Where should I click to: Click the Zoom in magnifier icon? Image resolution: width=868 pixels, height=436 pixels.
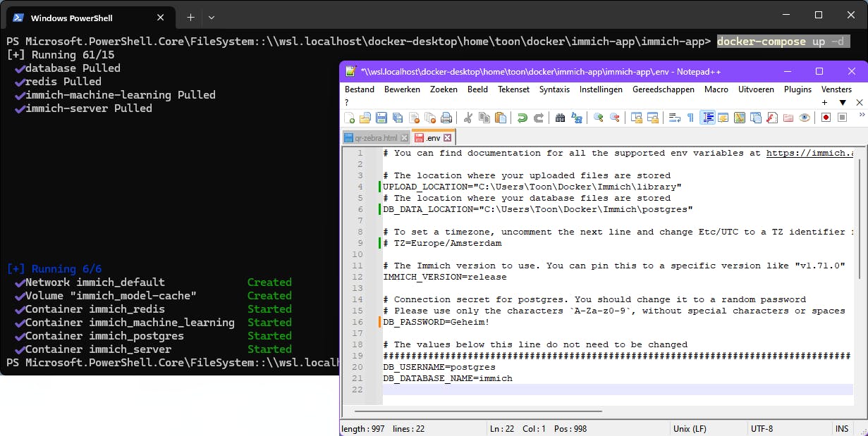pos(599,118)
